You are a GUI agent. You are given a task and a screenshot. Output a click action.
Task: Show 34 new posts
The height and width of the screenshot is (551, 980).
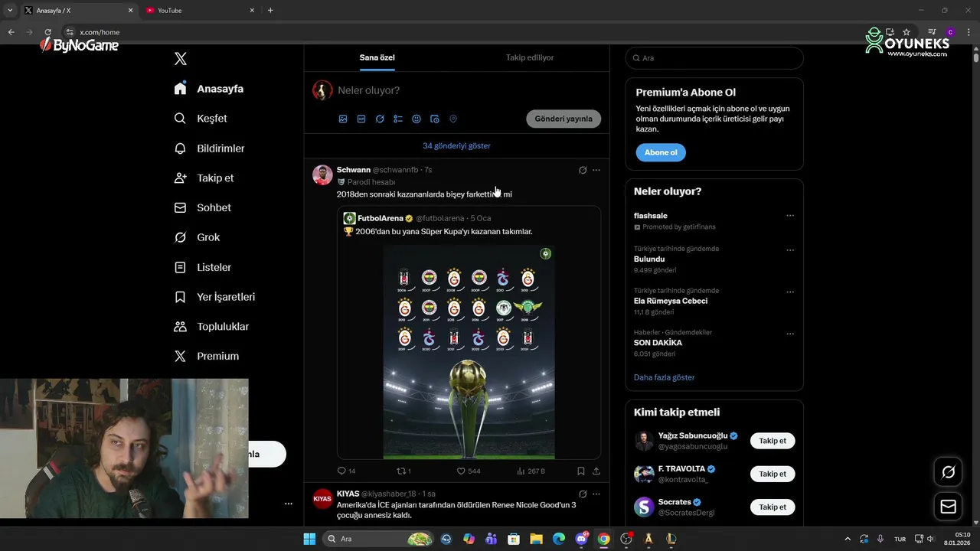click(456, 146)
